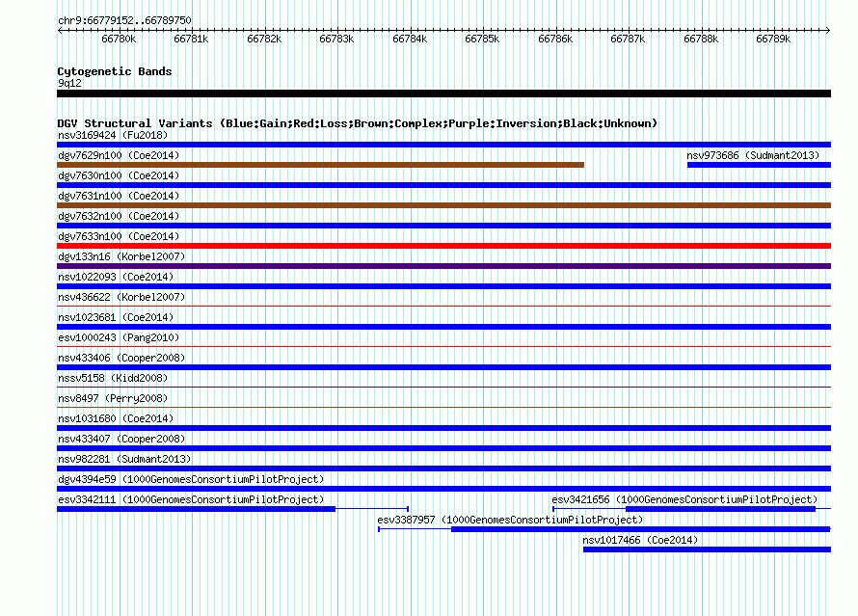858x616 pixels.
Task: Click the blue bar under nsv1017466
Action: pyautogui.click(x=707, y=549)
